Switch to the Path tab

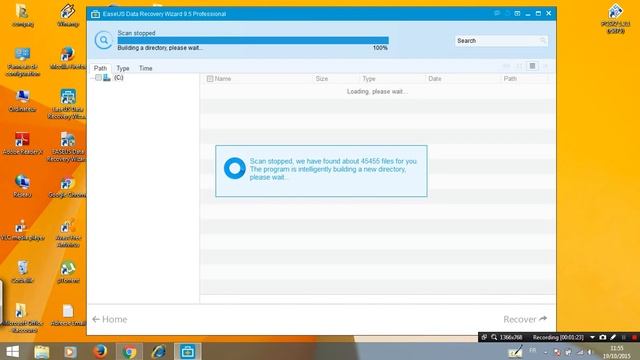tap(100, 68)
